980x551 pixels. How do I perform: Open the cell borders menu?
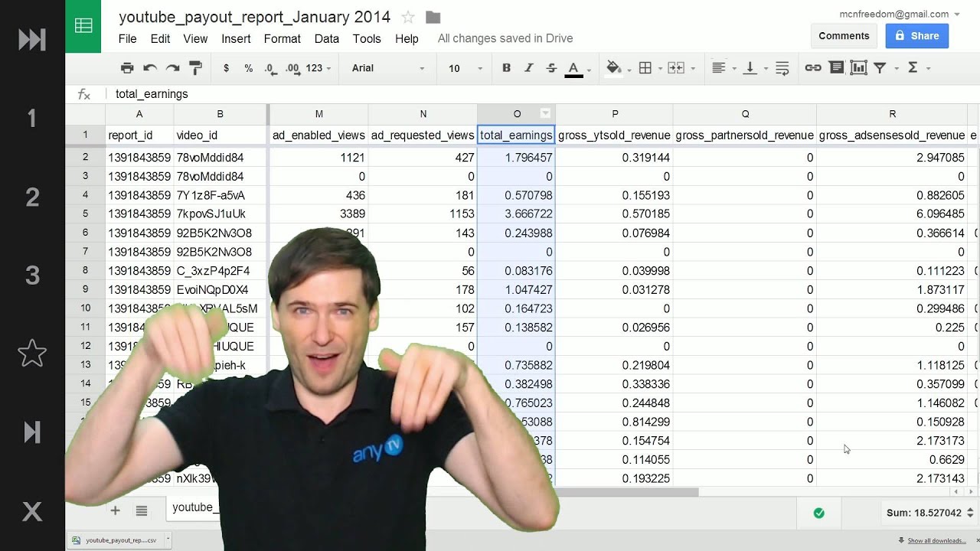[x=645, y=68]
